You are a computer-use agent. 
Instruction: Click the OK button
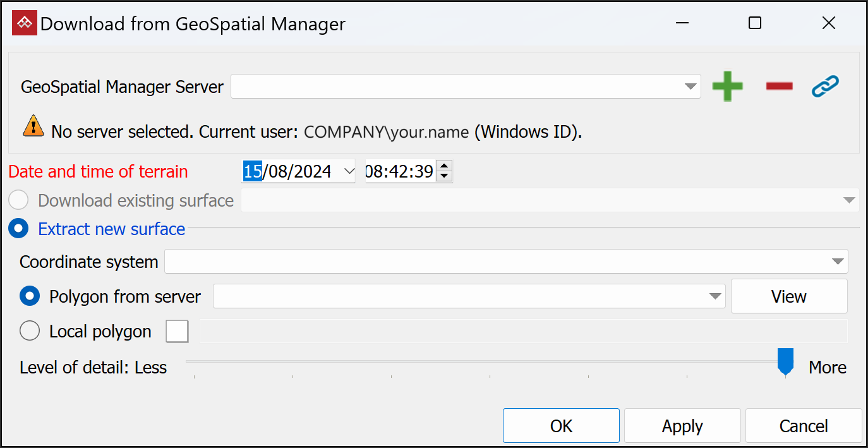(x=561, y=426)
